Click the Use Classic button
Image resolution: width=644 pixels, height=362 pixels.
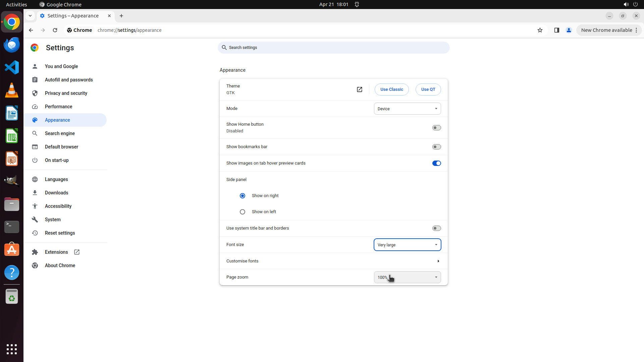coord(391,89)
